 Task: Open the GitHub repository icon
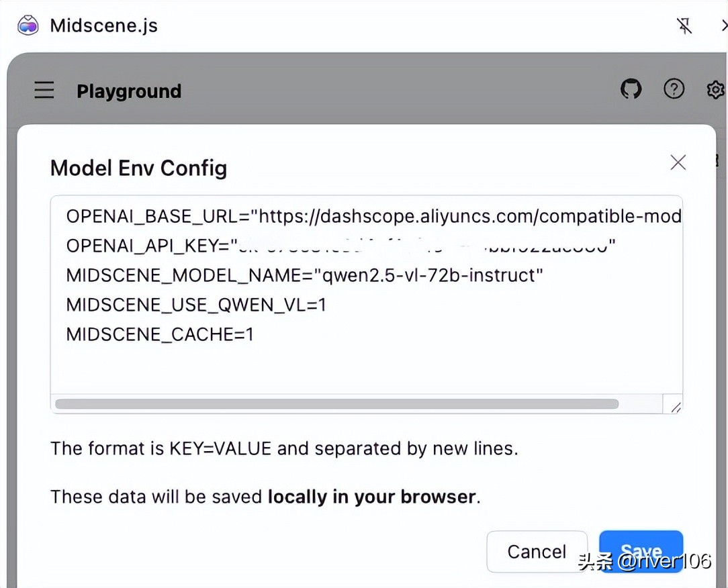tap(631, 89)
